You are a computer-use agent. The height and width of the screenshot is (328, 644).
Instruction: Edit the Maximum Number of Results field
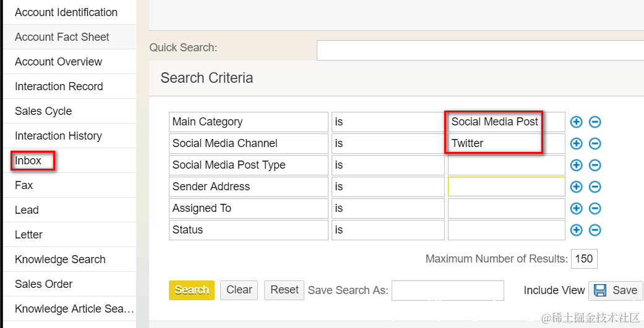584,259
